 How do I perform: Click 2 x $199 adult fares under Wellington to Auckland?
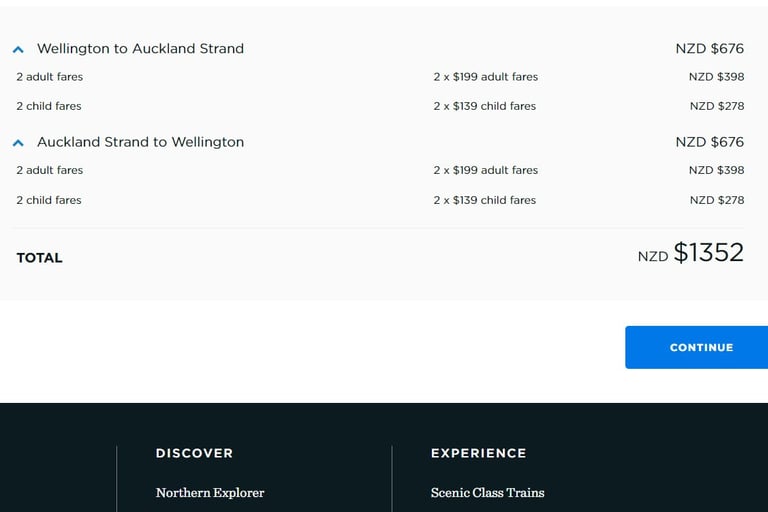(485, 77)
